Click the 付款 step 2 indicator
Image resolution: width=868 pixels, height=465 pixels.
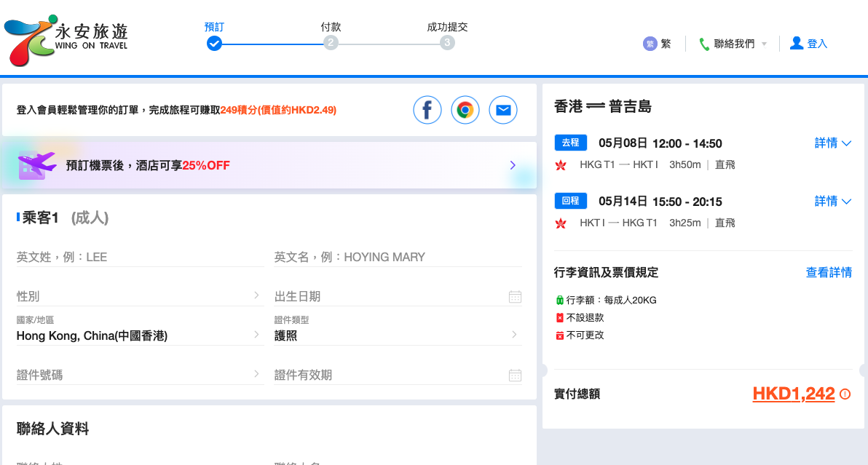[x=331, y=43]
